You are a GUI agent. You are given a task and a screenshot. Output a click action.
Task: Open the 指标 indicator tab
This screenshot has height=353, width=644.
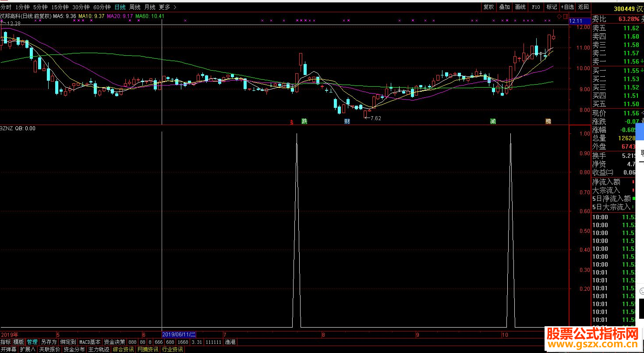[x=6, y=342]
